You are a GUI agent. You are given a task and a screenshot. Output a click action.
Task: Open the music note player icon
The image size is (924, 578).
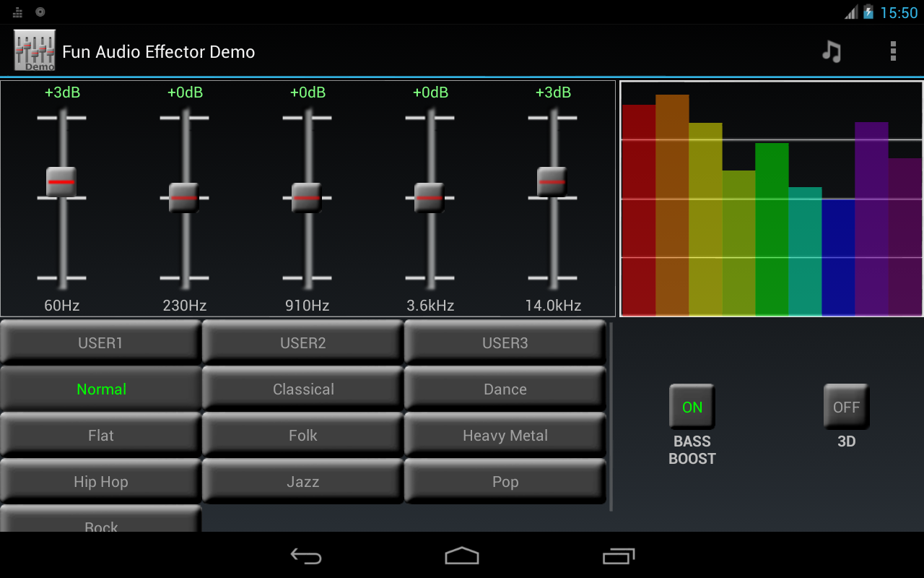[x=832, y=51]
